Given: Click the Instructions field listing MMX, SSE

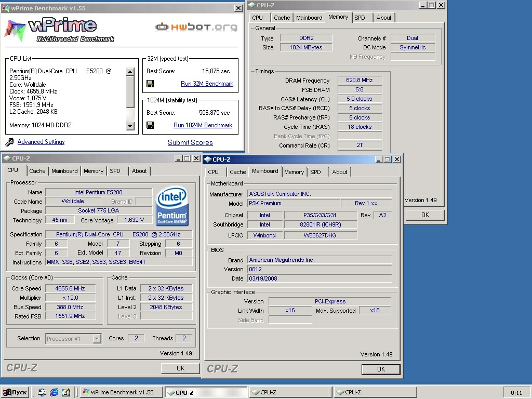Looking at the screenshot, I should tap(119, 262).
